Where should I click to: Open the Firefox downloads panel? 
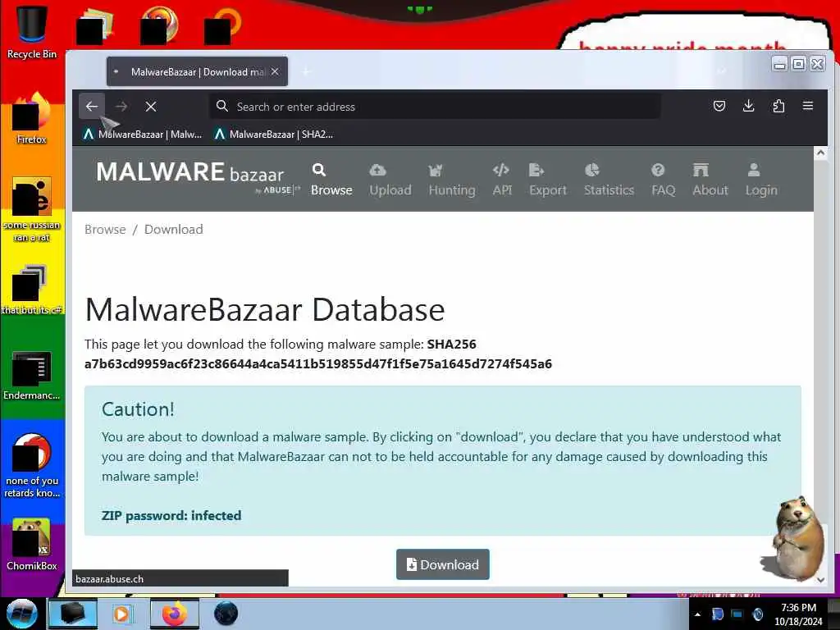(749, 106)
